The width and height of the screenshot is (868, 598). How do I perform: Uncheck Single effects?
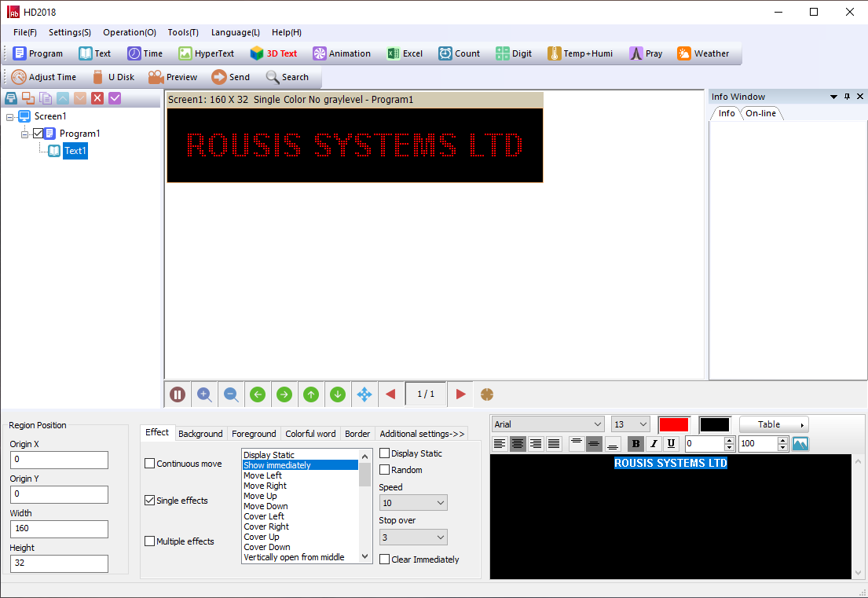tap(149, 500)
